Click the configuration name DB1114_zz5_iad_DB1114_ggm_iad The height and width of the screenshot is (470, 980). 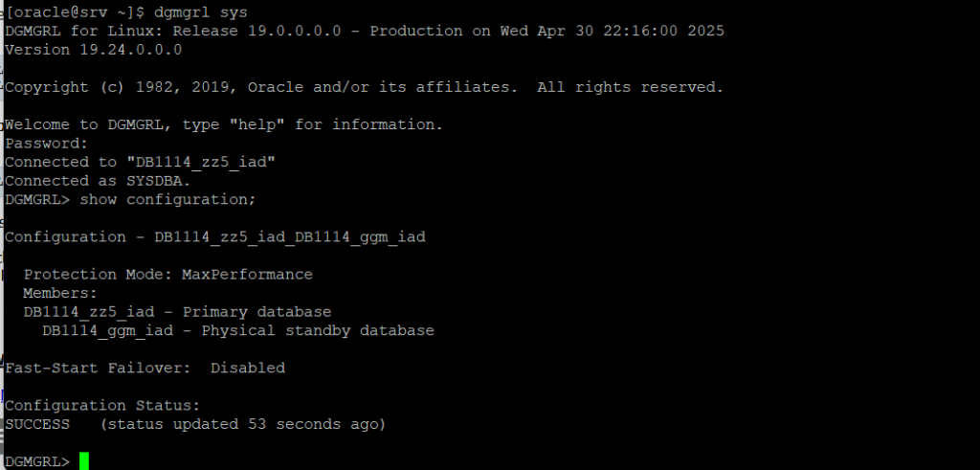click(x=290, y=236)
